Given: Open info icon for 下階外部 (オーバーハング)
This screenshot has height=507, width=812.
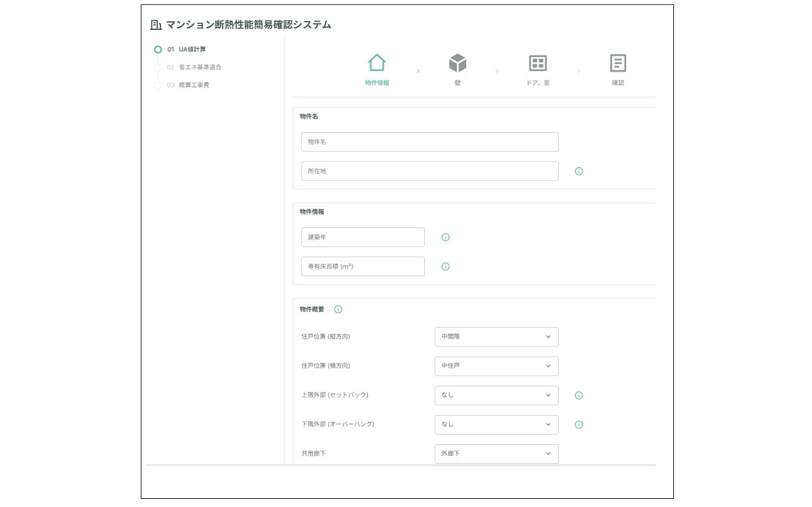Looking at the screenshot, I should [x=579, y=425].
